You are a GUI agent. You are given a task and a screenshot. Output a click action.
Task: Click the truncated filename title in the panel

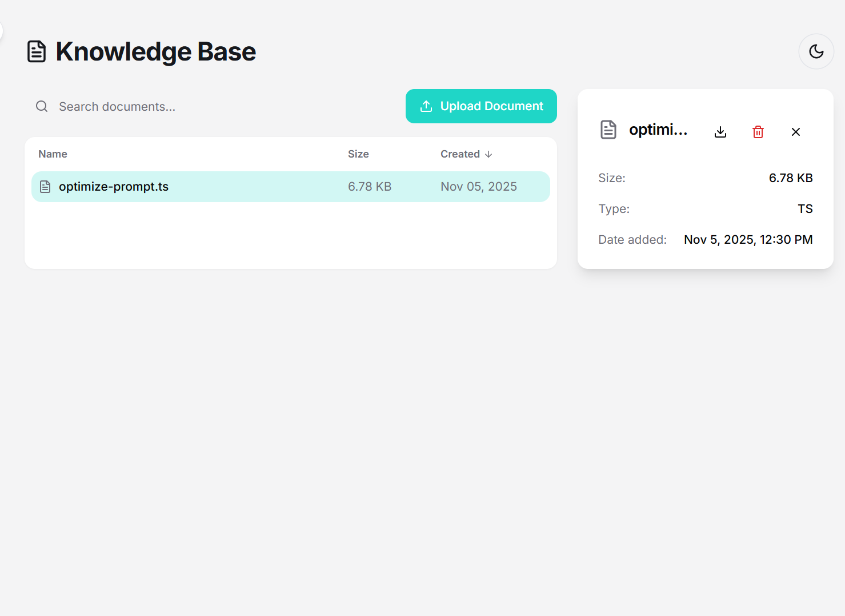[658, 129]
